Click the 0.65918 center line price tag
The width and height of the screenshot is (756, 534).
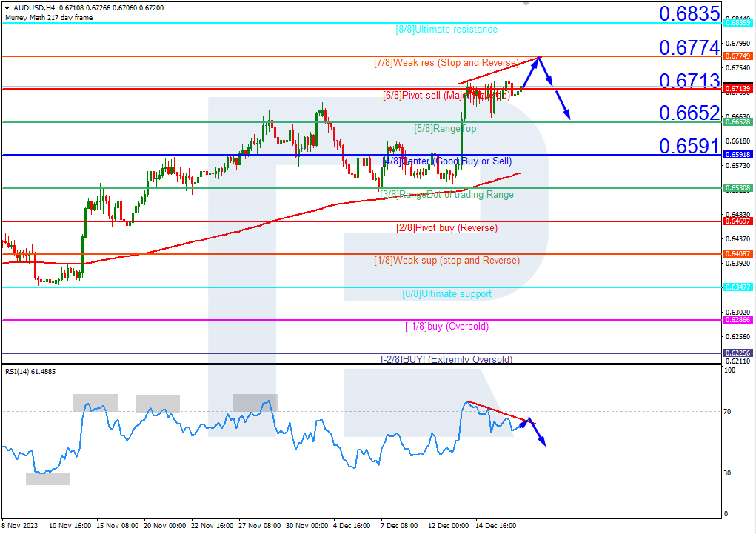[737, 155]
